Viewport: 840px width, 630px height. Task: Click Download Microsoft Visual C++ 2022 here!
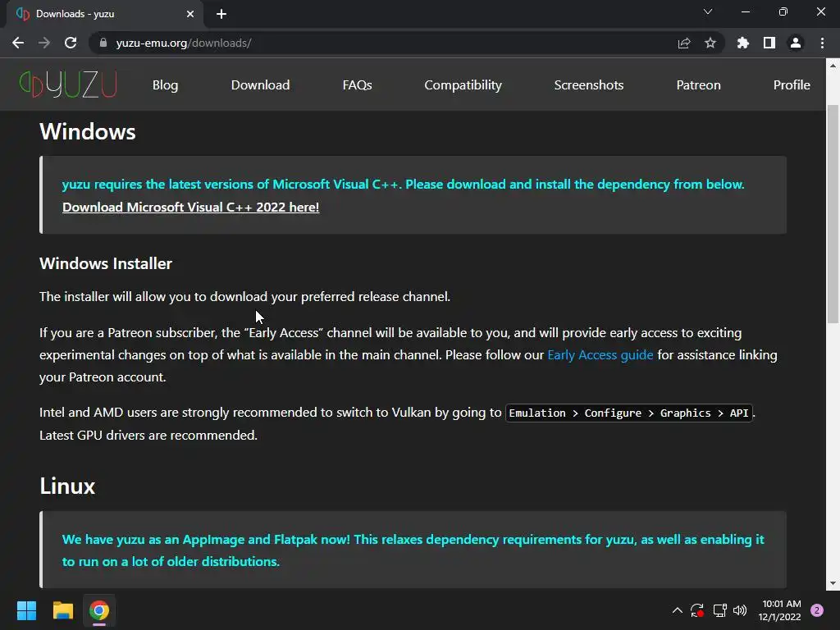coord(190,208)
